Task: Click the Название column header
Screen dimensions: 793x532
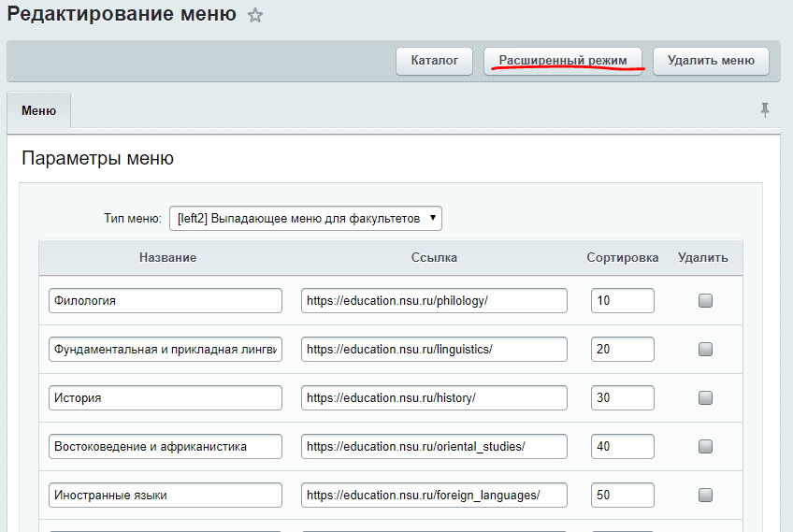Action: click(168, 257)
